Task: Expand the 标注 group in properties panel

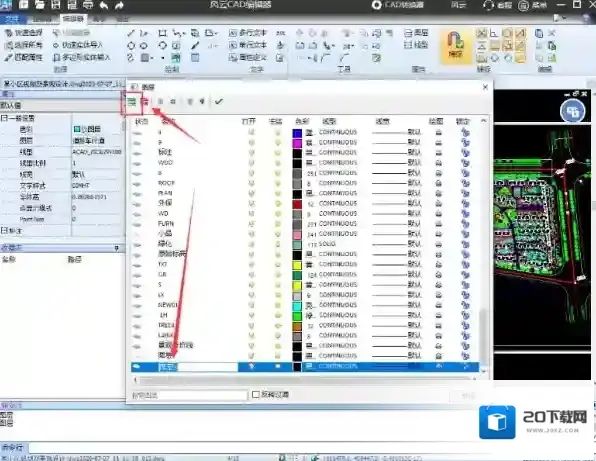Action: click(3, 230)
